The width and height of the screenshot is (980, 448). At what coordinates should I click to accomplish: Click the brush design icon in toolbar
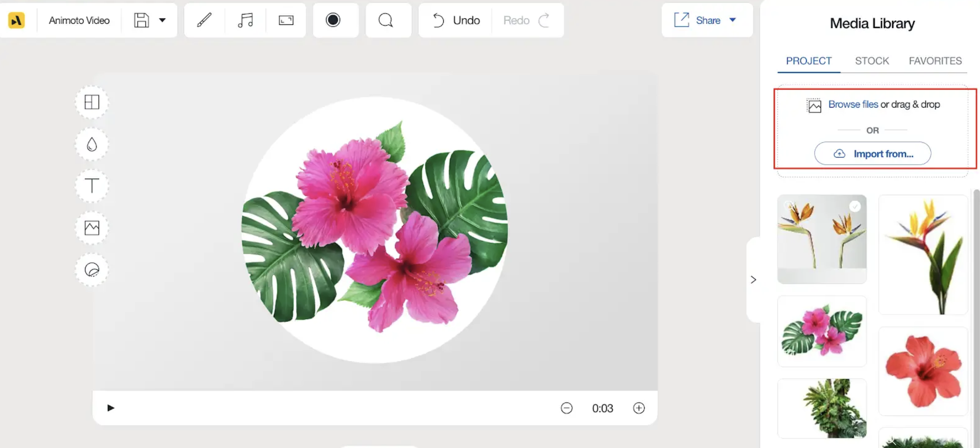pyautogui.click(x=204, y=20)
